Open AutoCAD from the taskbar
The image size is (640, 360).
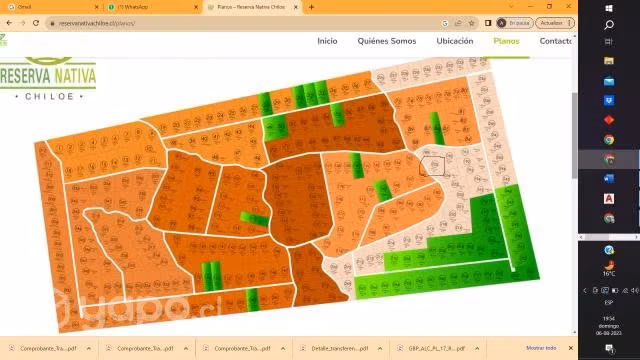pyautogui.click(x=609, y=198)
